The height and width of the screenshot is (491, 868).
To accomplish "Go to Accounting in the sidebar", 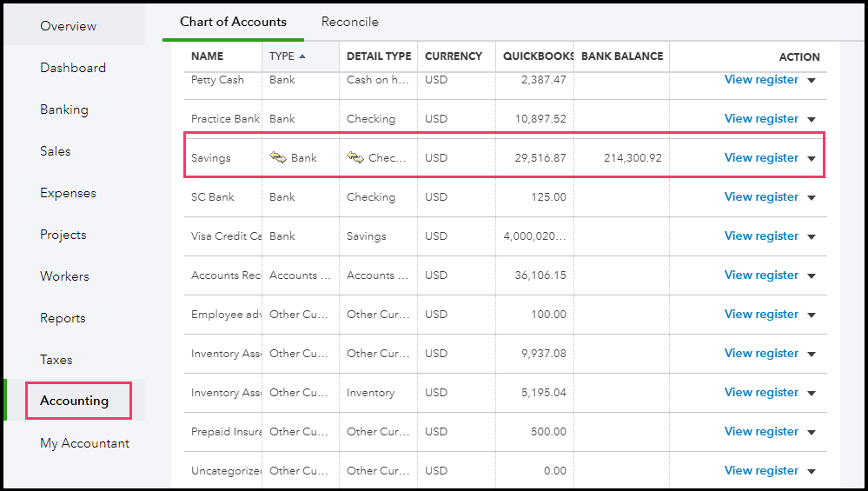I will (x=75, y=401).
